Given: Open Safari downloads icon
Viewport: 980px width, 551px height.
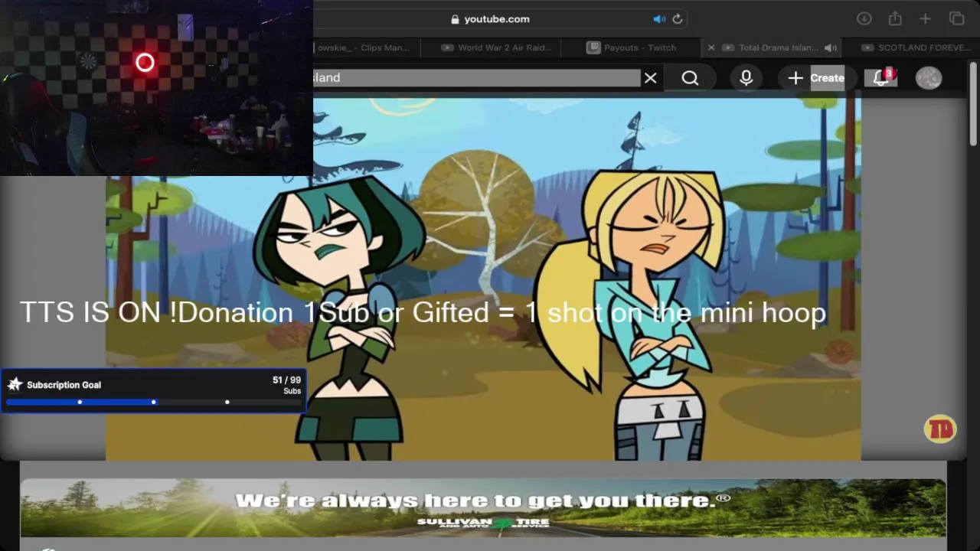Looking at the screenshot, I should pos(864,18).
